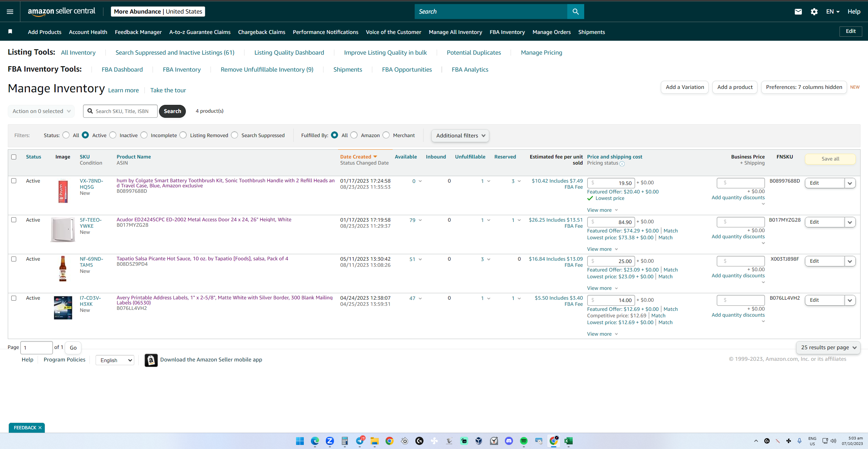Open VirtualBox from taskbar
The height and width of the screenshot is (449, 868).
point(479,441)
